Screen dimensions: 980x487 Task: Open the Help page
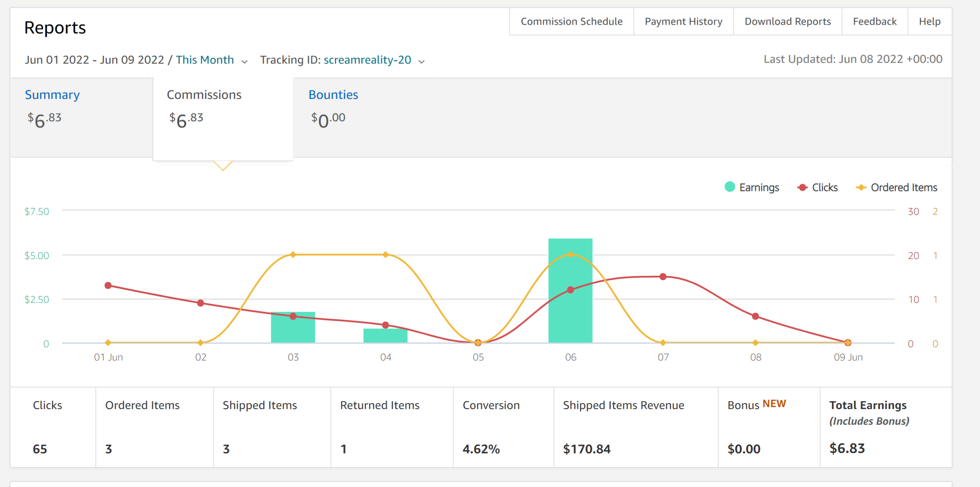pos(929,22)
